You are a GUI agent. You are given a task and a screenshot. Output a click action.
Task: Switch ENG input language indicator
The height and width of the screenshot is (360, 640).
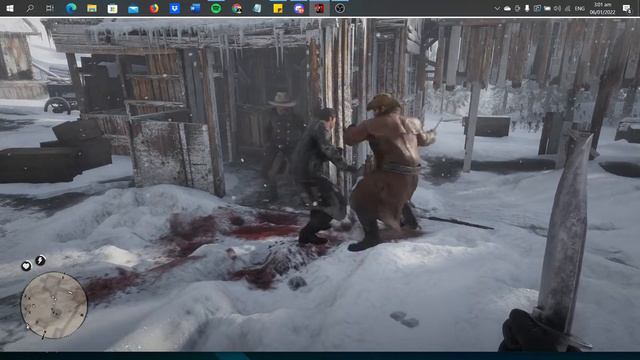(579, 9)
